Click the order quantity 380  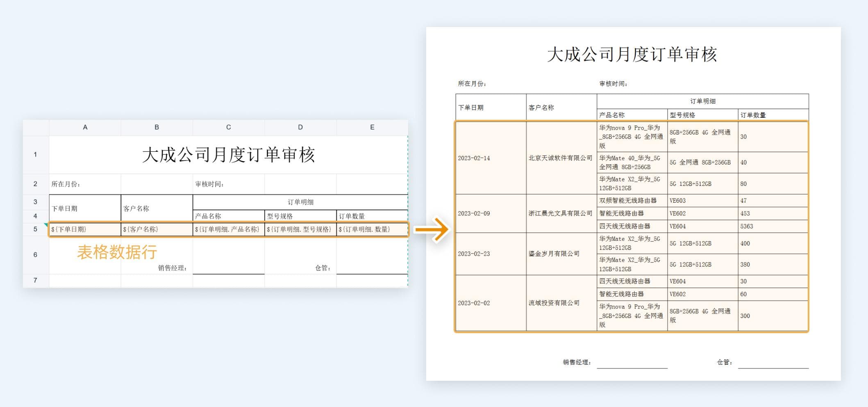tap(745, 265)
